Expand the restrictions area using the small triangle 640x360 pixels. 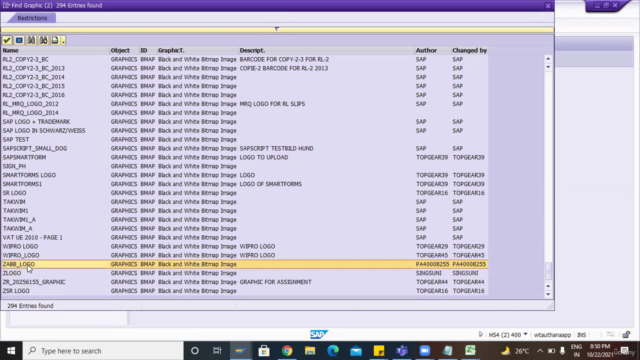277,29
